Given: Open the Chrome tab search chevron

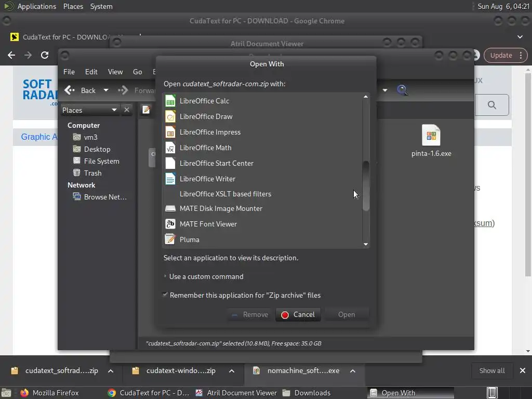Looking at the screenshot, I should [x=520, y=37].
